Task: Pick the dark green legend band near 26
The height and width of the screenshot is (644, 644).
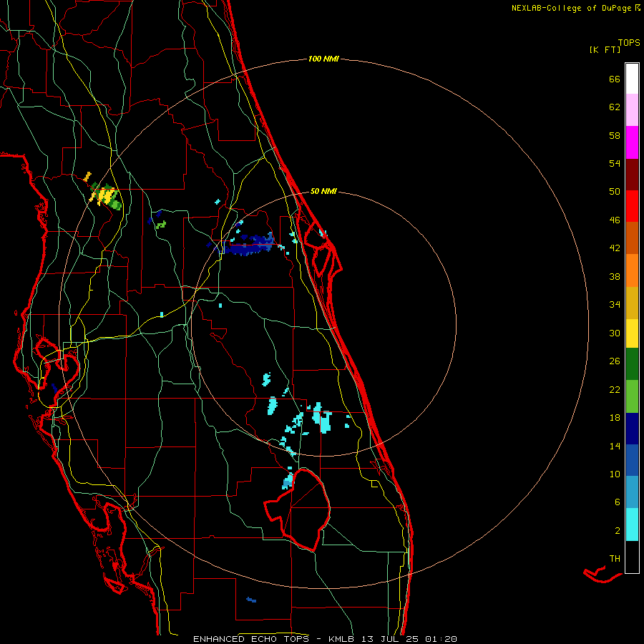Action: pyautogui.click(x=632, y=364)
